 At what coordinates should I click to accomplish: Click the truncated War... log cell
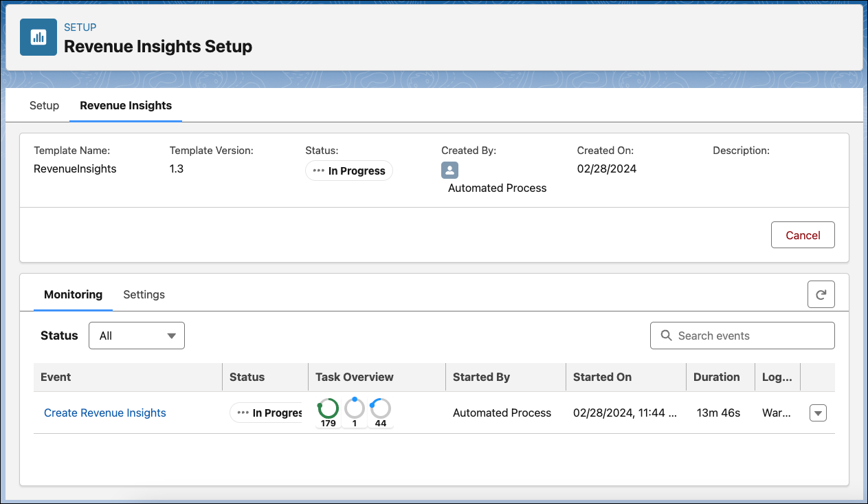tap(777, 413)
